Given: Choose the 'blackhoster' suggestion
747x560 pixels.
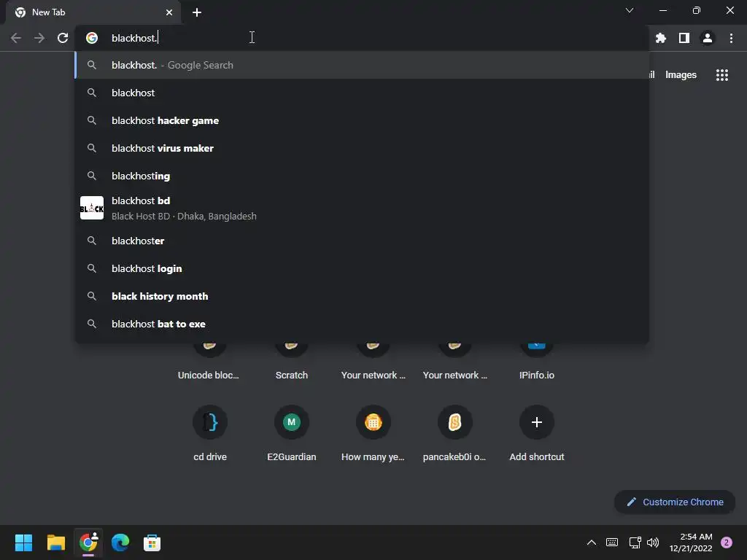Looking at the screenshot, I should coord(362,241).
